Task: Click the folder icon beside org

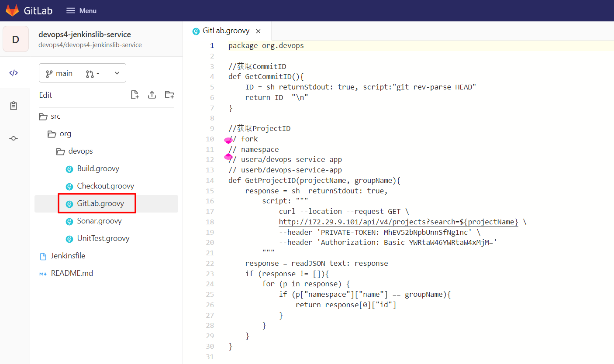Action: tap(52, 134)
